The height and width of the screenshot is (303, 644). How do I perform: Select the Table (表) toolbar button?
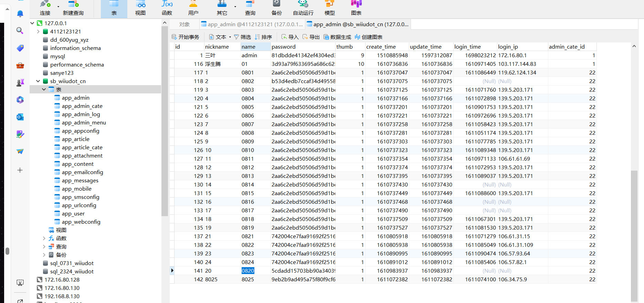[114, 8]
